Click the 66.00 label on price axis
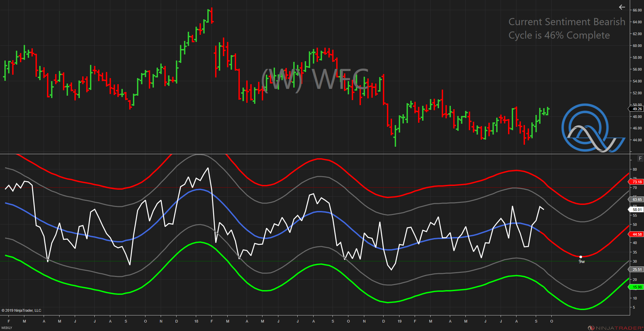 click(x=637, y=10)
